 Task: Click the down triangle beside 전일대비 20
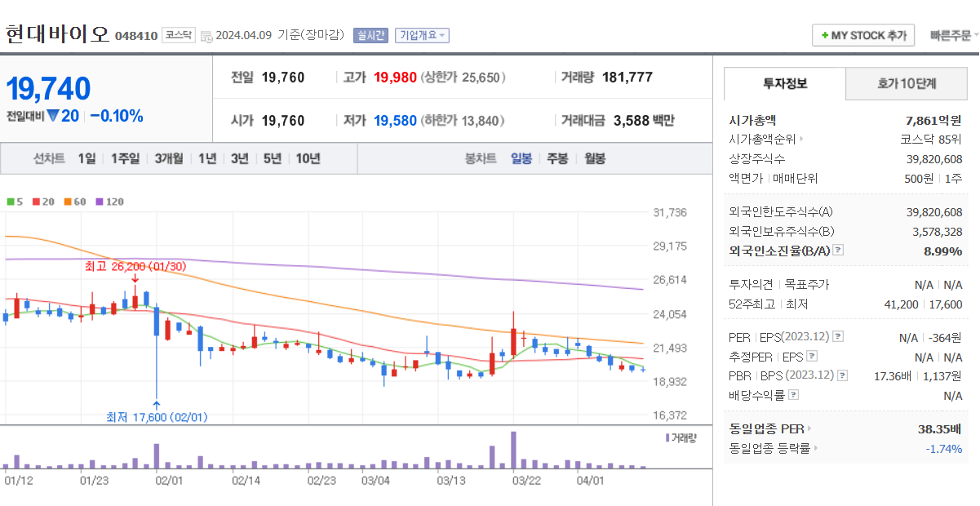pyautogui.click(x=53, y=116)
